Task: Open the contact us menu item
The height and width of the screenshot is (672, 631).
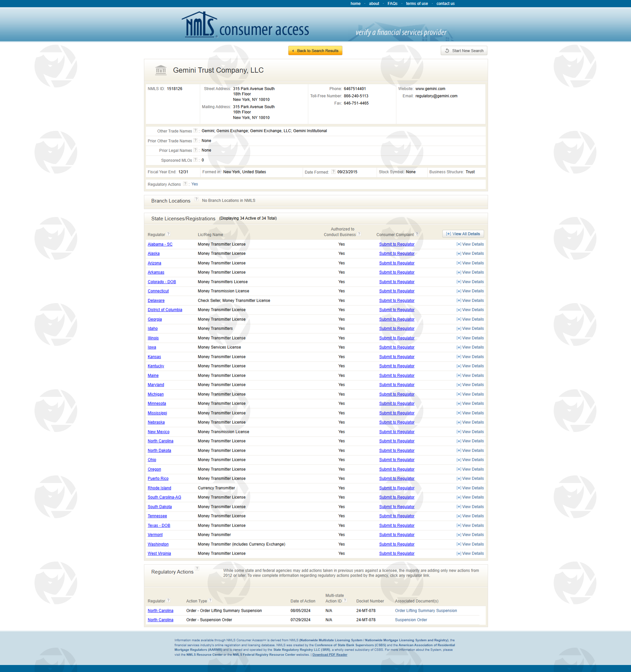Action: click(445, 4)
